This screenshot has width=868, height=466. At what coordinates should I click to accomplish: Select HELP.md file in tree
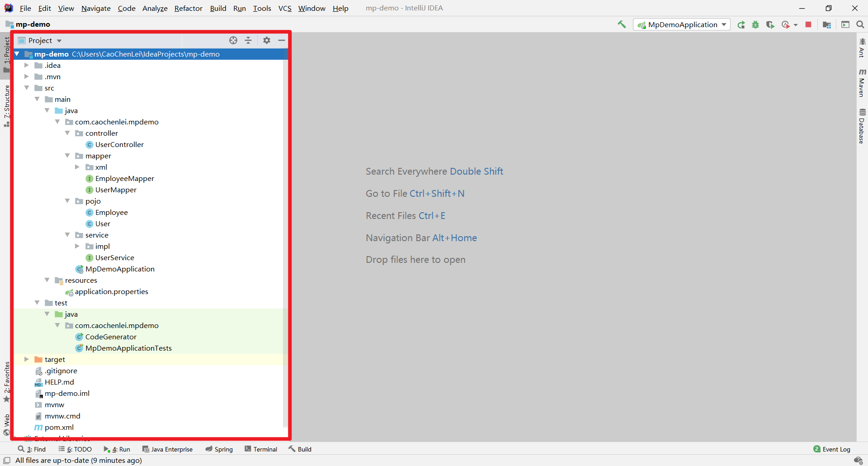(59, 382)
